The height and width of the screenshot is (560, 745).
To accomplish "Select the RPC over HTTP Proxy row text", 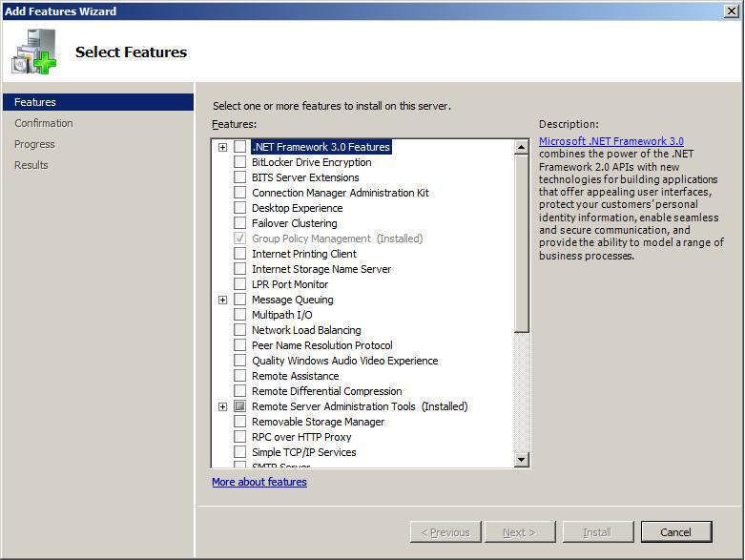I will [301, 437].
